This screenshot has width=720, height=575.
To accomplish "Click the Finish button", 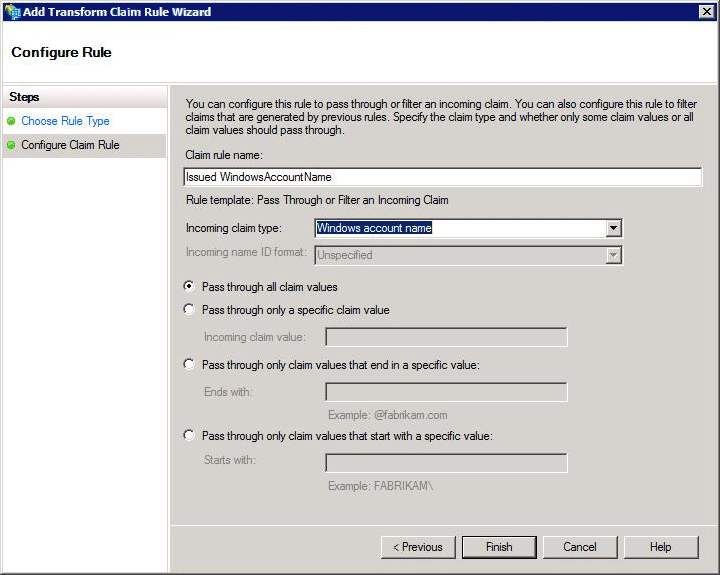I will point(499,547).
